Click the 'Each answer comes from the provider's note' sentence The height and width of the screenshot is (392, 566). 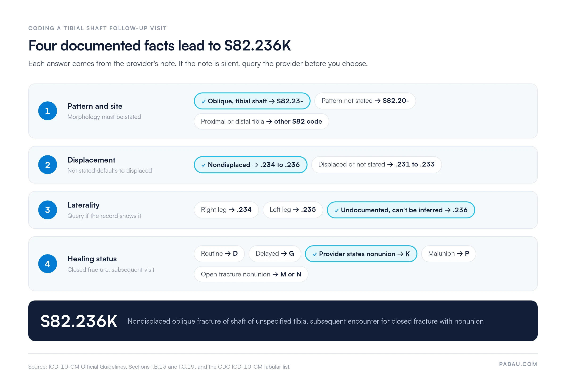pyautogui.click(x=198, y=64)
